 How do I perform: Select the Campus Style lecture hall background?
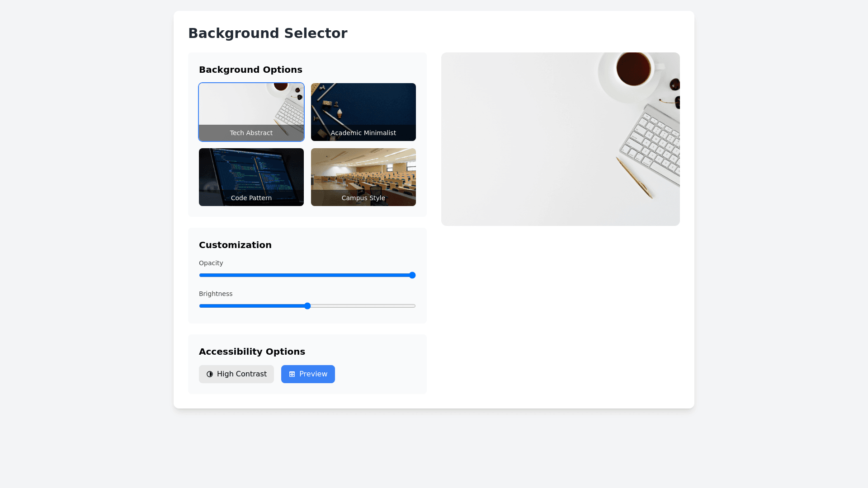pos(363,172)
